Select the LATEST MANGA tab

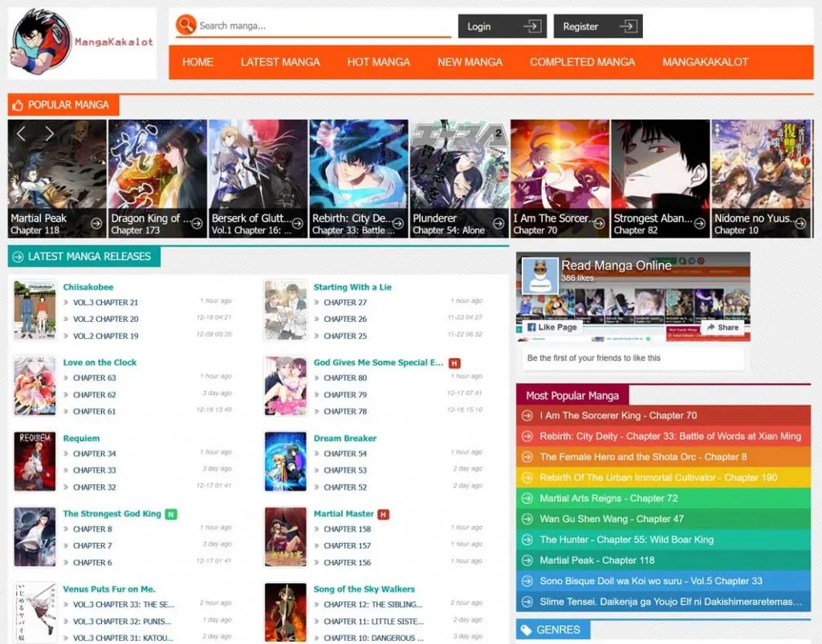[x=280, y=62]
